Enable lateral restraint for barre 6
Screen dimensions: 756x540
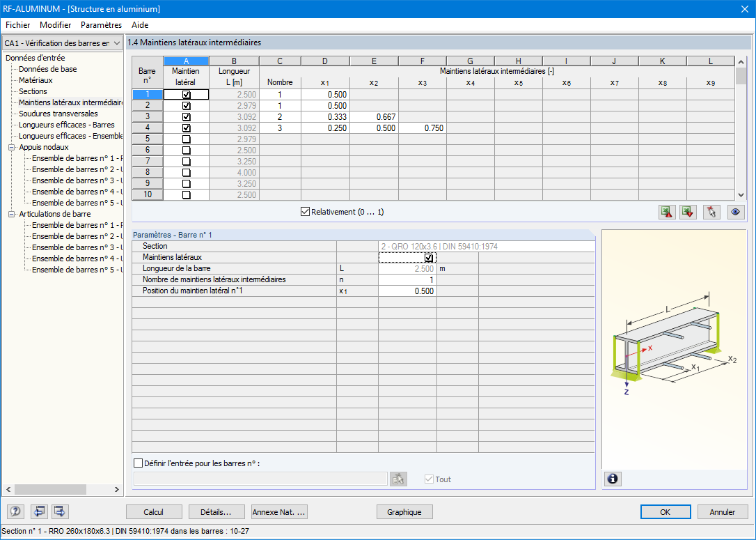click(x=186, y=150)
